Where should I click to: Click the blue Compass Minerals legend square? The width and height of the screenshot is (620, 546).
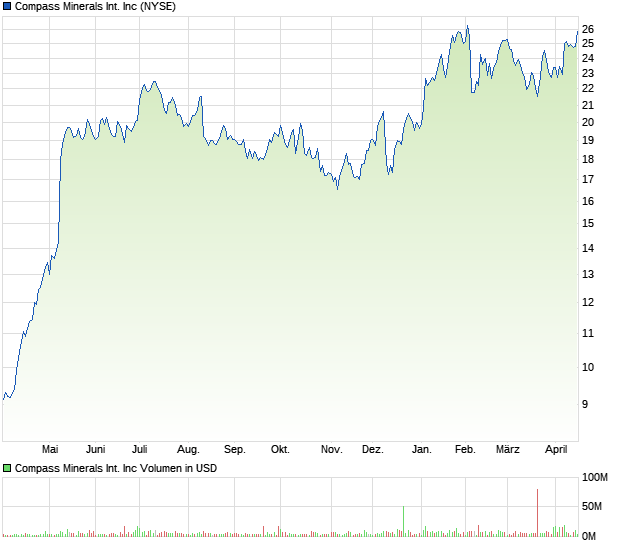click(x=7, y=6)
